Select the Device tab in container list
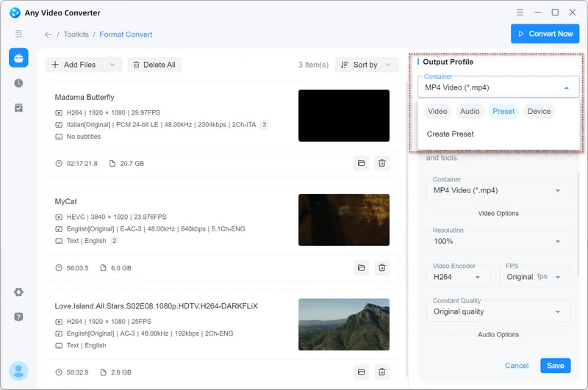This screenshot has width=588, height=390. point(539,111)
